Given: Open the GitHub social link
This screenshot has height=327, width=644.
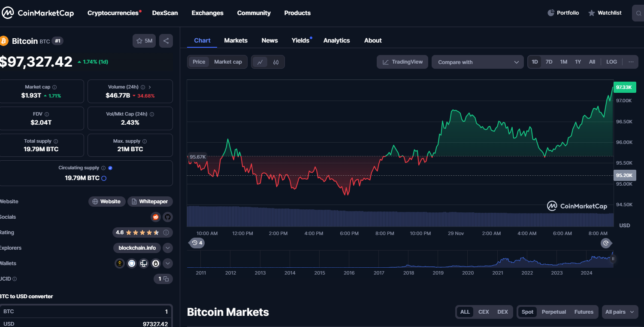Looking at the screenshot, I should (167, 217).
